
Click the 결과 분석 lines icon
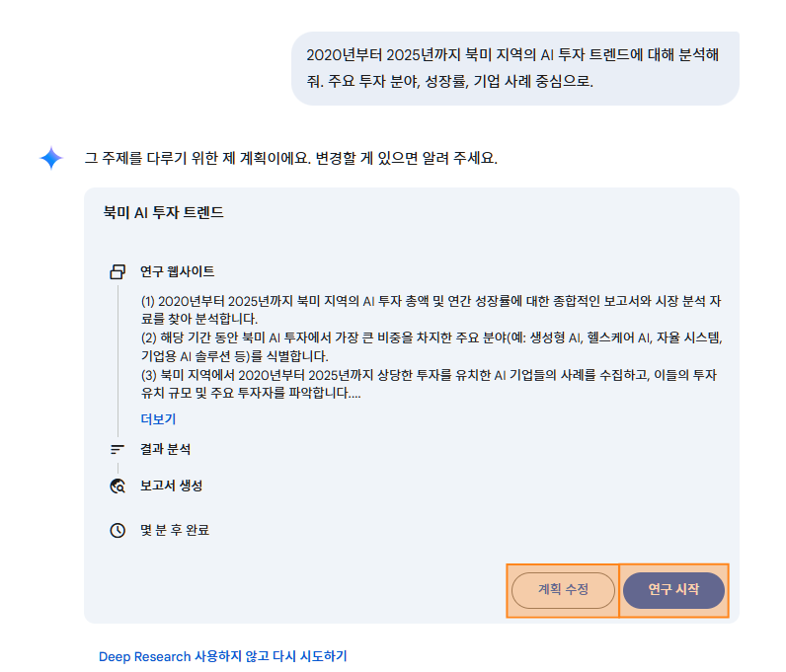click(118, 449)
